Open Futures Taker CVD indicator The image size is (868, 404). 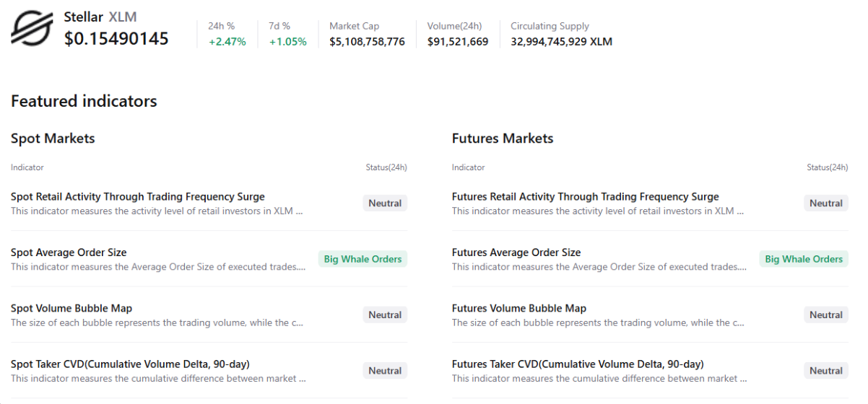[578, 364]
